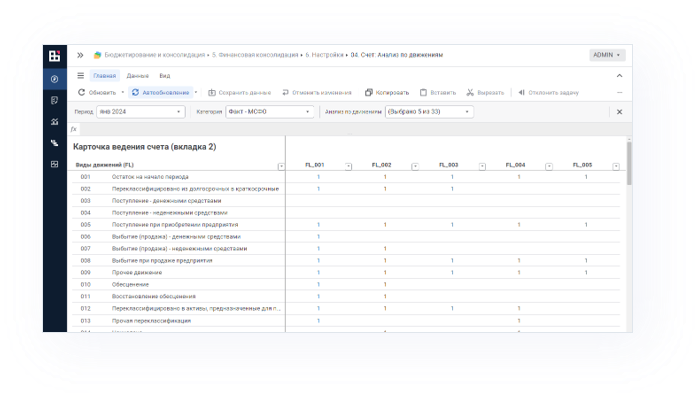Click the Обновить refresh button
This screenshot has height=398, width=700.
click(x=97, y=93)
